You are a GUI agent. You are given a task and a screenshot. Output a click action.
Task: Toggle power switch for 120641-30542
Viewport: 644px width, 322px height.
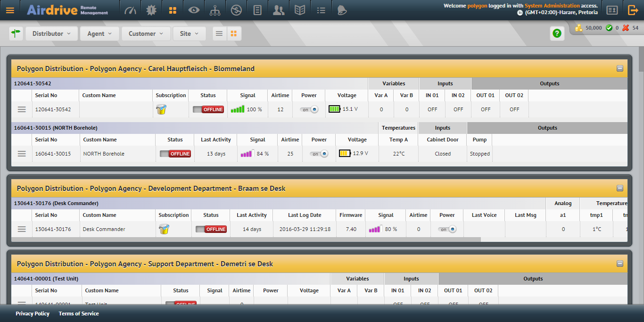click(309, 109)
